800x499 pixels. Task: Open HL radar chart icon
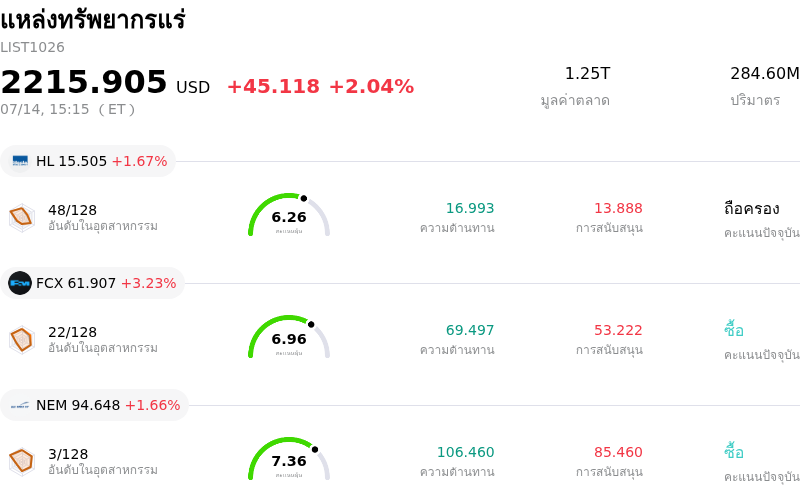coord(22,217)
